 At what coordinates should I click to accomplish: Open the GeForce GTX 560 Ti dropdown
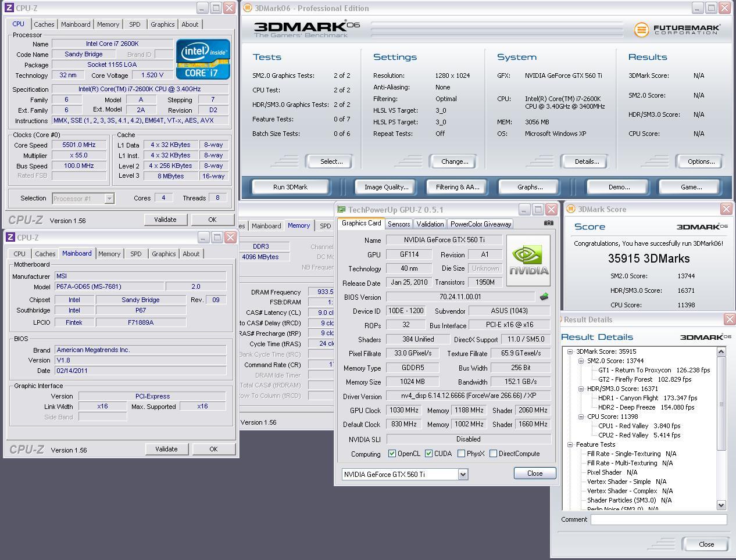(463, 475)
